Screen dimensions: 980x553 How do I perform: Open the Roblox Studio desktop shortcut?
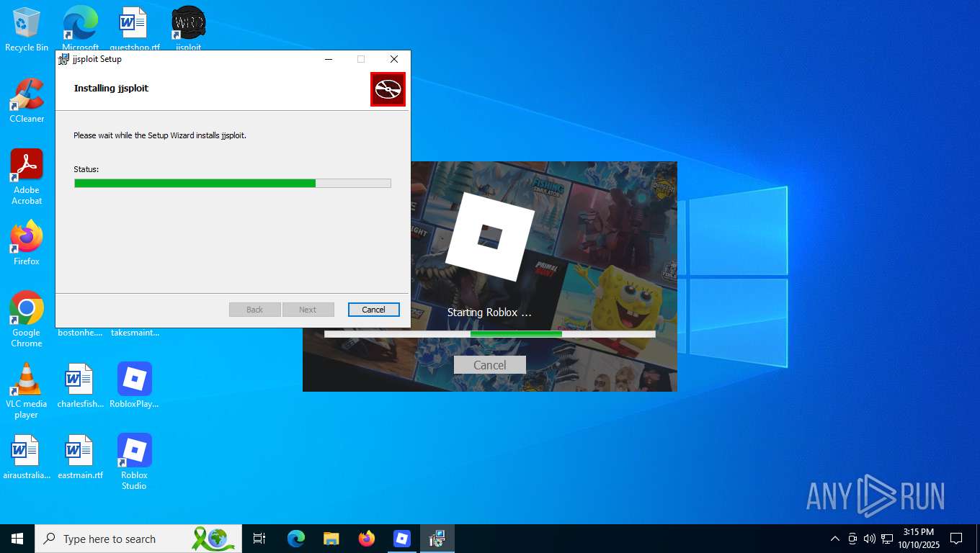tap(134, 462)
